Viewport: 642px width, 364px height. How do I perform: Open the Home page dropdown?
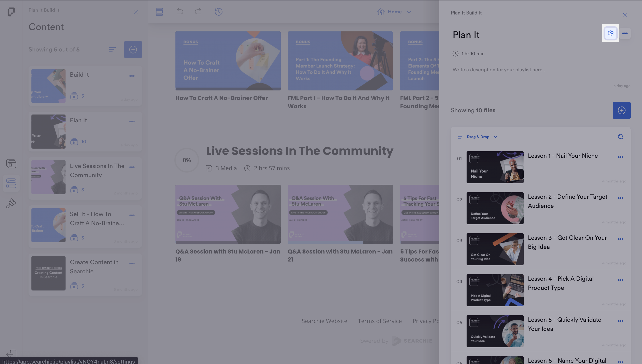394,12
